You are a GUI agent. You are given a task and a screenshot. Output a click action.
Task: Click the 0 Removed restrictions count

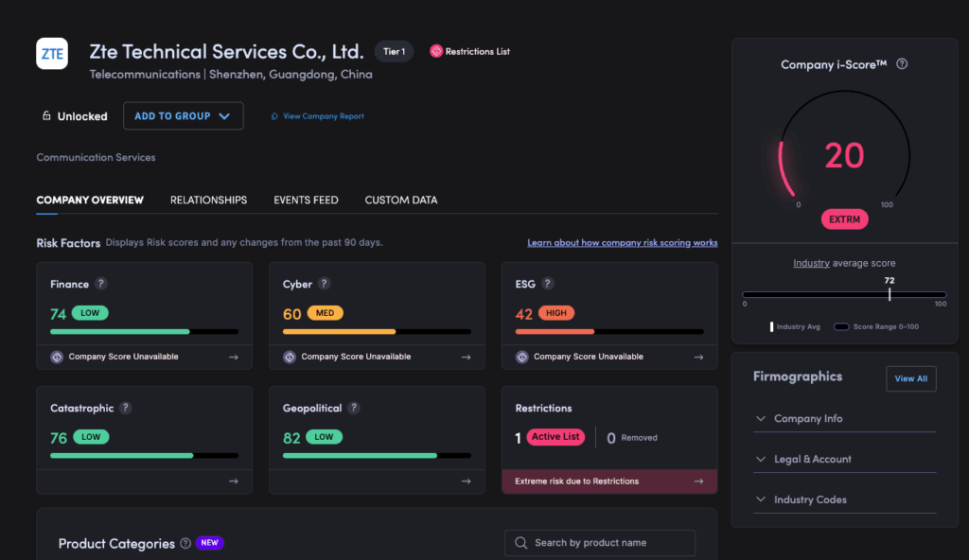[x=631, y=438]
